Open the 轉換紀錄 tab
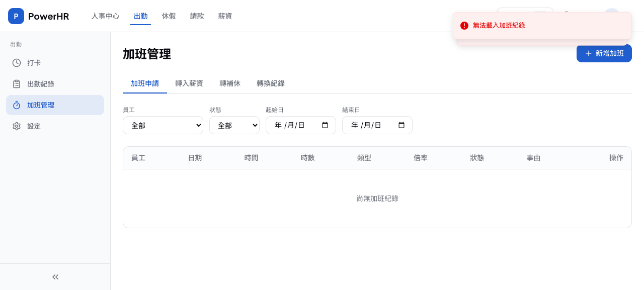This screenshot has height=290, width=644. click(x=271, y=83)
